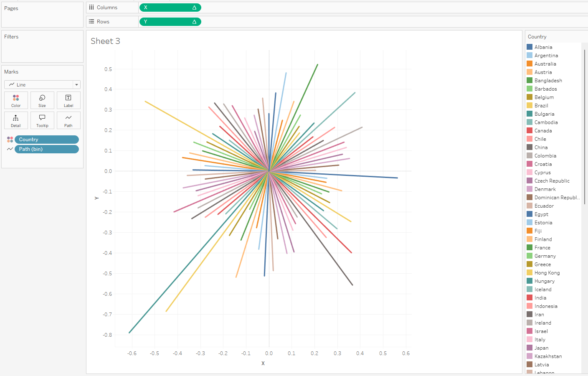Click the Sheet 3 title
Screen dimensions: 588x376
click(x=105, y=41)
